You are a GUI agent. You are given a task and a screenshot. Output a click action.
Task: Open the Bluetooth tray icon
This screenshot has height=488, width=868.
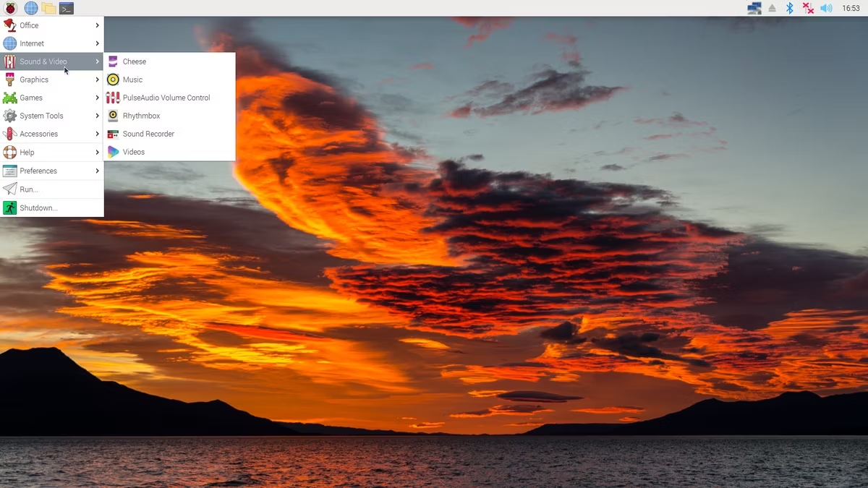790,8
